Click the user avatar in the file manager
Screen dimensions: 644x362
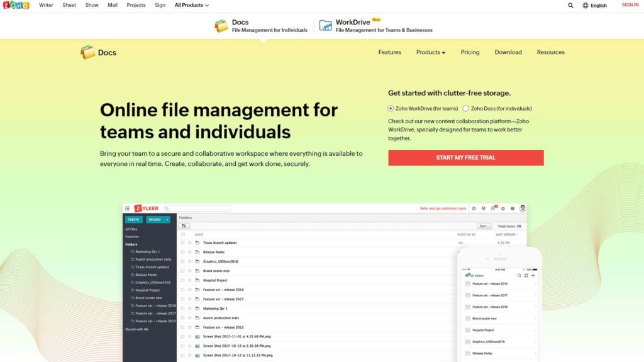(523, 208)
